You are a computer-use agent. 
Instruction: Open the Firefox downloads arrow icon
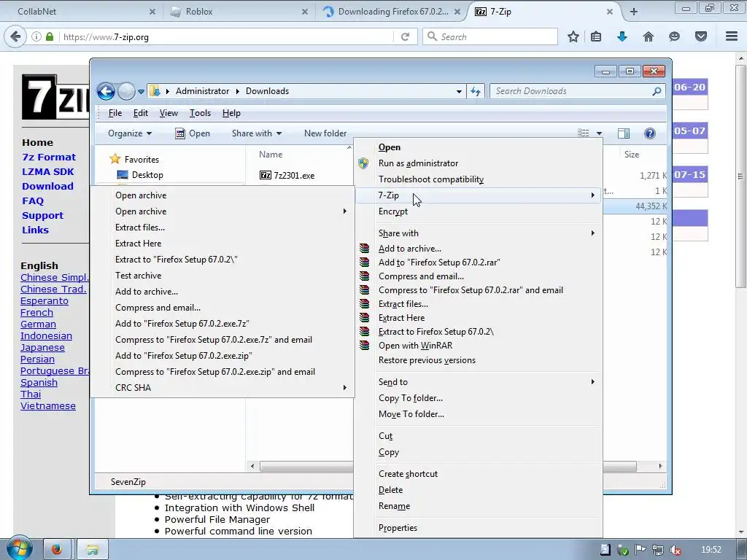coord(622,36)
